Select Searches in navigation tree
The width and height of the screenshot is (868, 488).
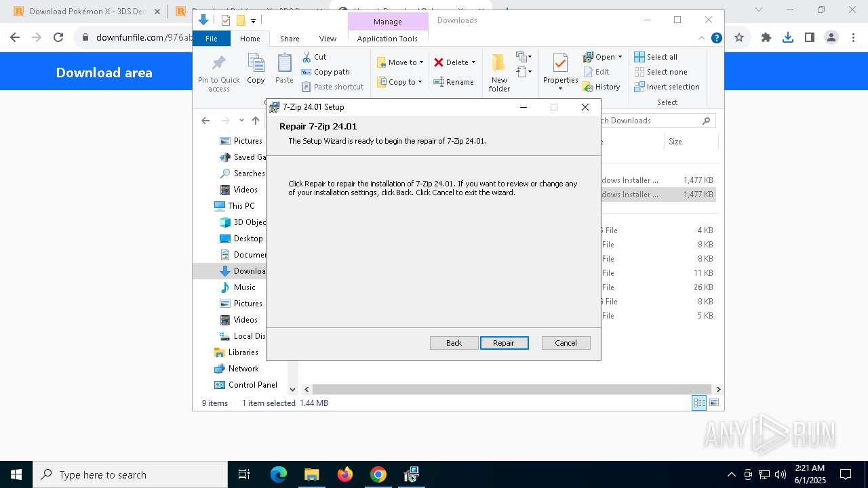[242, 174]
